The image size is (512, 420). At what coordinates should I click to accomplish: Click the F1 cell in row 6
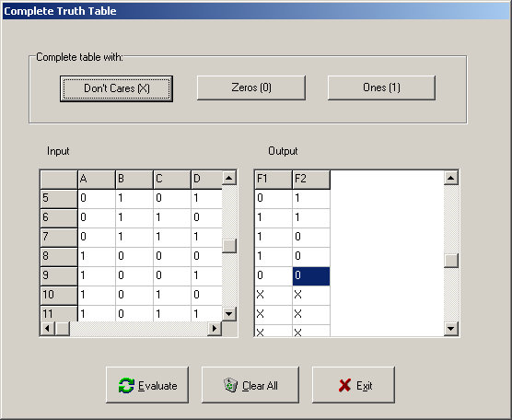273,218
